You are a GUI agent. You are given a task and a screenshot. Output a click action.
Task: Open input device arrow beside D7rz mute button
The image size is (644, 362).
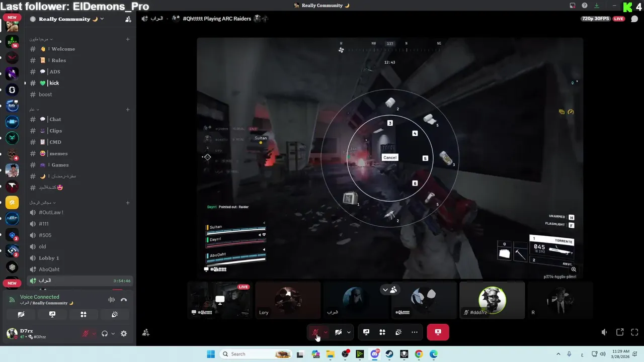[x=94, y=333]
